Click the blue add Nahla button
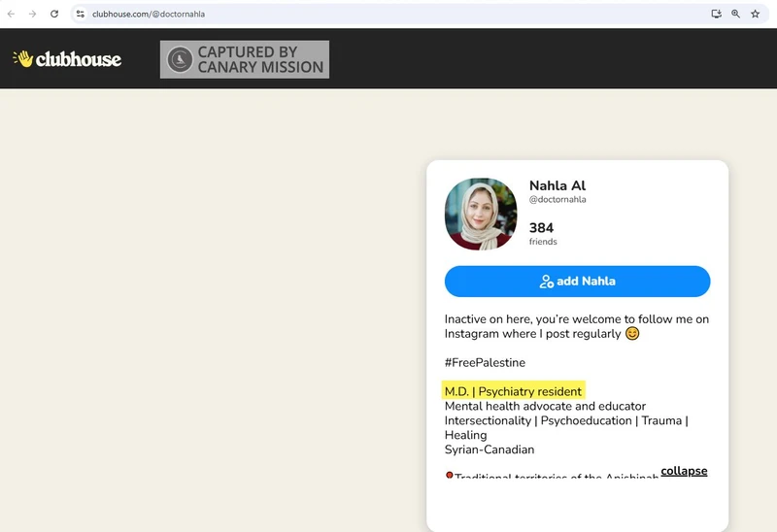 click(x=577, y=282)
